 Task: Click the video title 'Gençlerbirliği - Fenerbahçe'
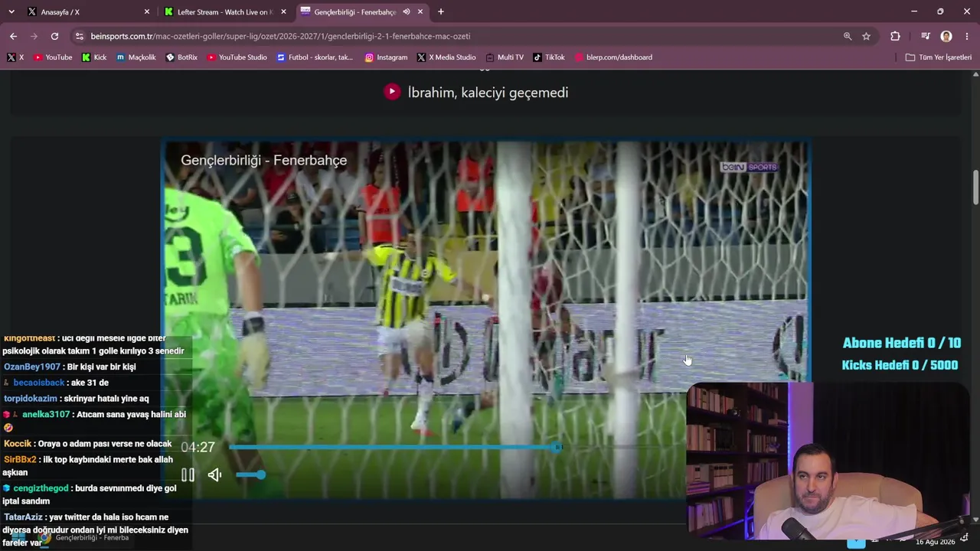click(x=264, y=161)
